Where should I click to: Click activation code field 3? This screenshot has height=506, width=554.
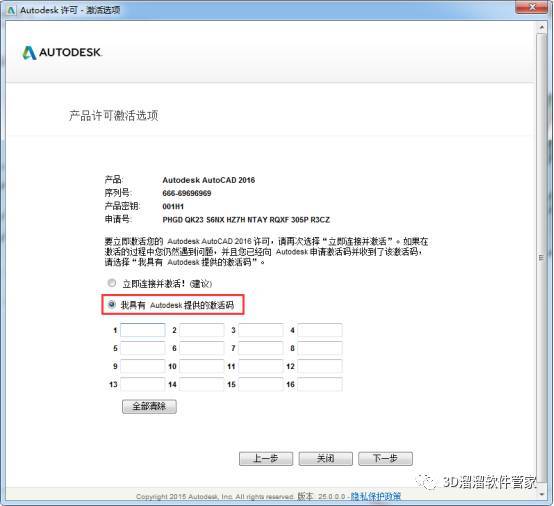tap(261, 330)
